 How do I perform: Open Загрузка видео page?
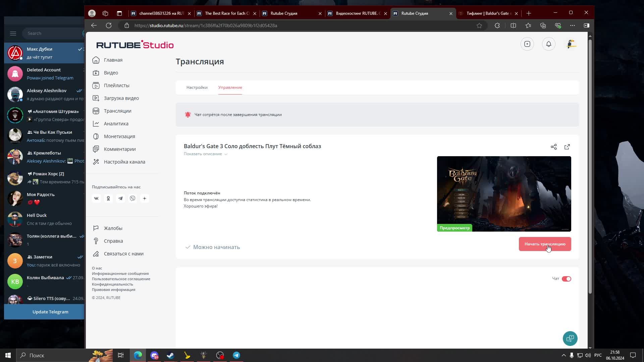tap(121, 98)
